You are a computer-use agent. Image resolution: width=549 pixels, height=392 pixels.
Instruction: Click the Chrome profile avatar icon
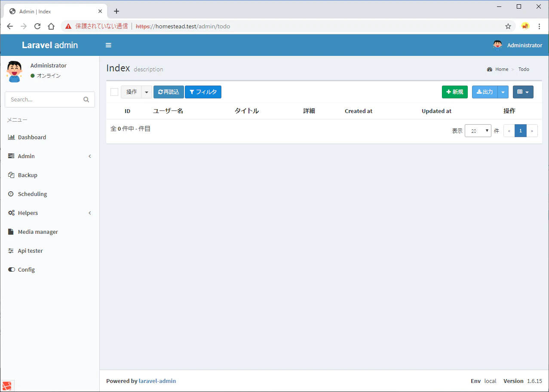pos(525,26)
